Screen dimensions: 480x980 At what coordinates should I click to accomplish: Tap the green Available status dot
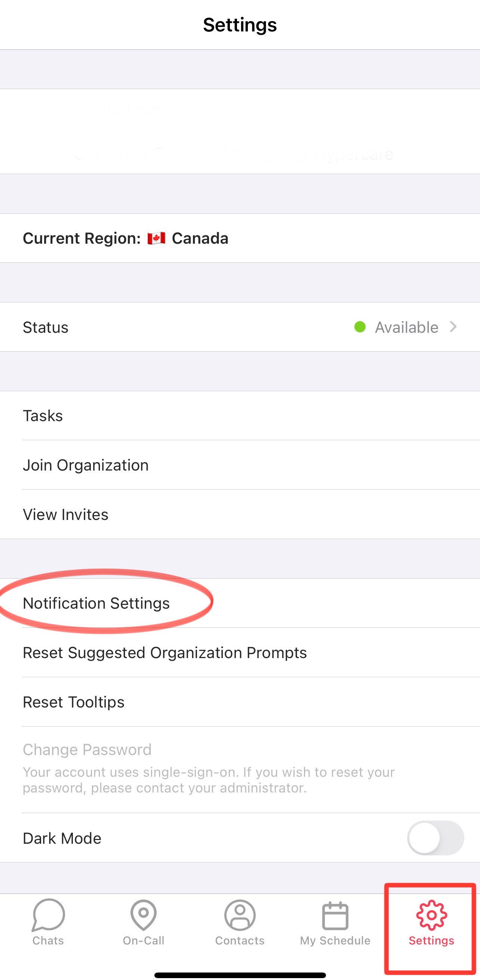click(x=360, y=327)
